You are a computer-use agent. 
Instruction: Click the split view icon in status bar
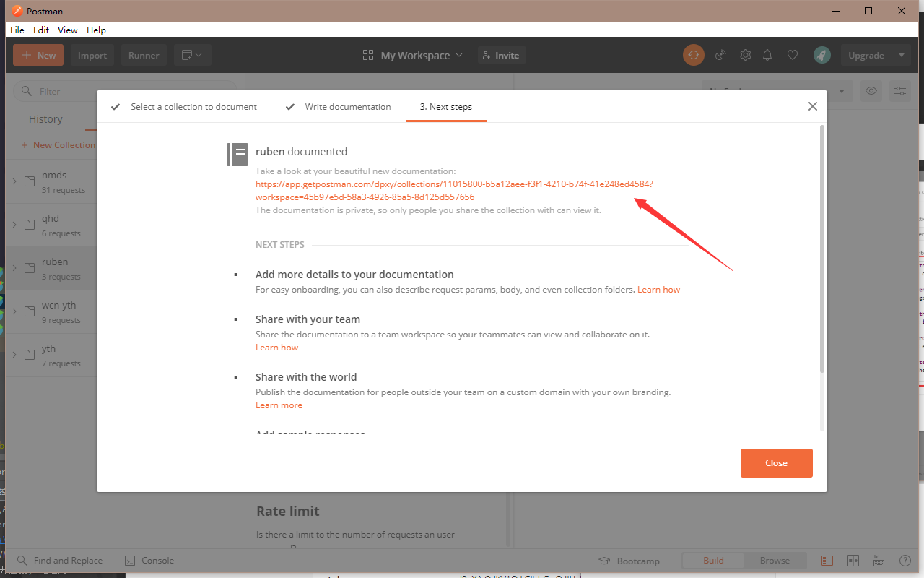tap(853, 561)
